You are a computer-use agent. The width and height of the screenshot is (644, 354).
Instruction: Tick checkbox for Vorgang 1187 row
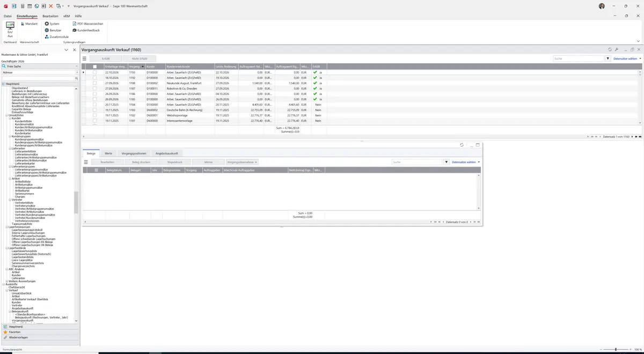click(95, 88)
